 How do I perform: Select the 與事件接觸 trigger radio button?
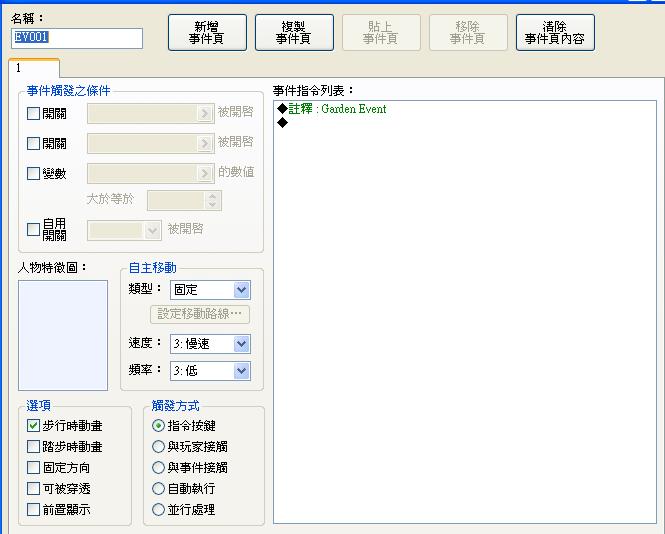[158, 467]
